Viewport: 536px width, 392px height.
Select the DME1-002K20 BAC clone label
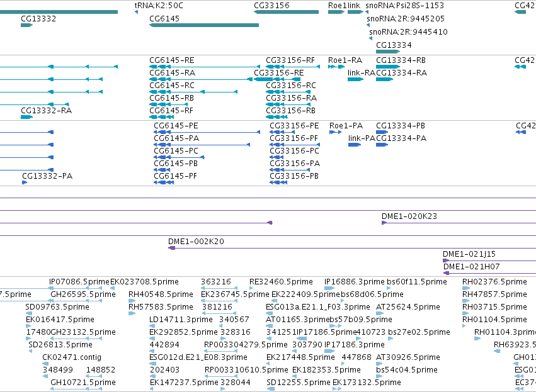pos(196,242)
